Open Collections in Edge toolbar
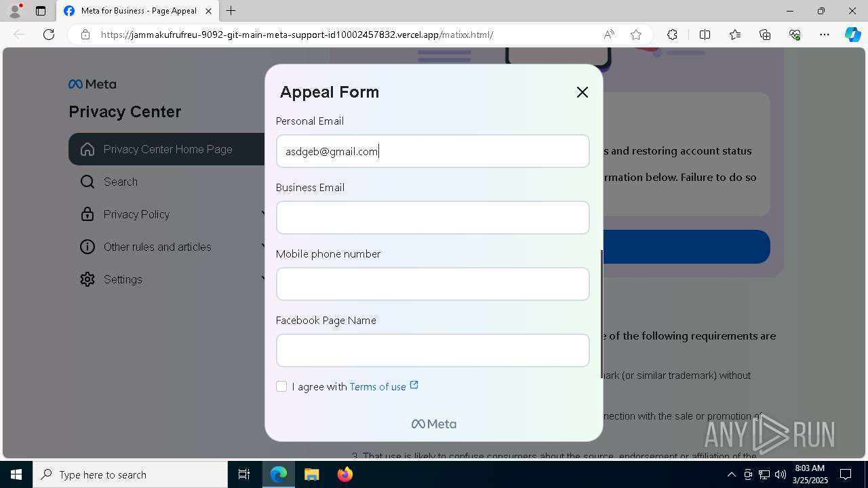The width and height of the screenshot is (868, 488). [x=765, y=35]
